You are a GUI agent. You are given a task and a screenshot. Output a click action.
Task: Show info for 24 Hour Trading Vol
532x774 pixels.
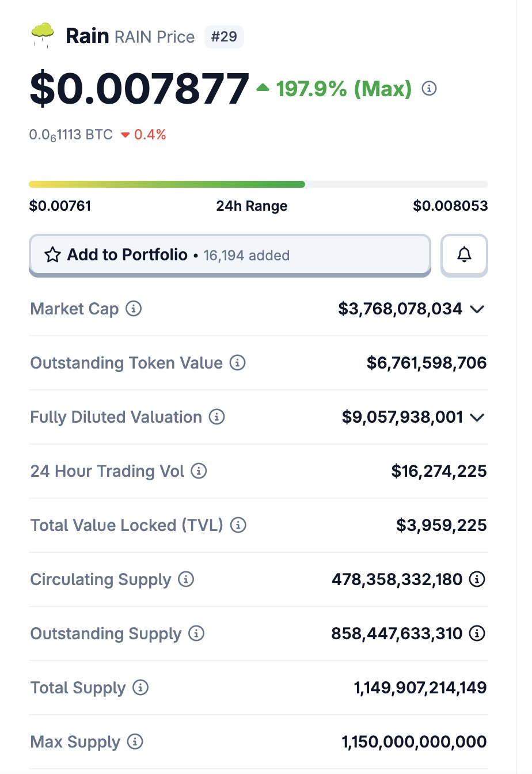click(199, 471)
